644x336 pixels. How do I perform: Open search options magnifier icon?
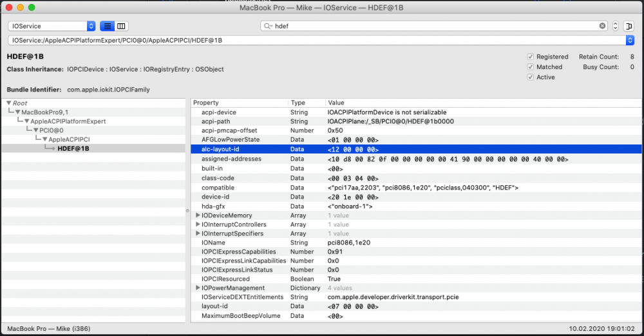click(268, 26)
